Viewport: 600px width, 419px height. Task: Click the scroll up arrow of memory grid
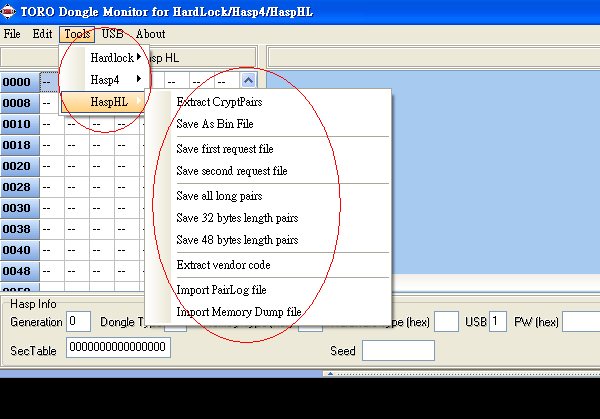[x=248, y=80]
